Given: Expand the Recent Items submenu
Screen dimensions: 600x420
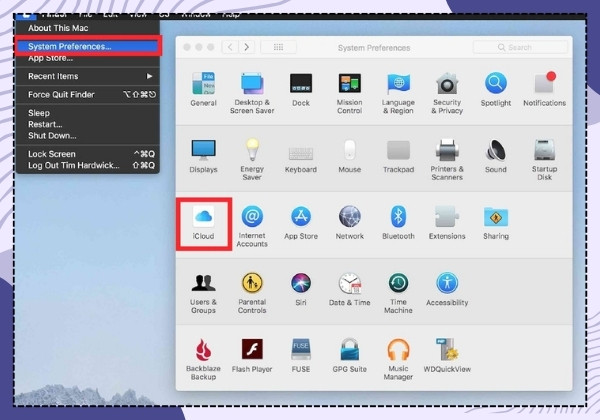Looking at the screenshot, I should click(x=88, y=76).
